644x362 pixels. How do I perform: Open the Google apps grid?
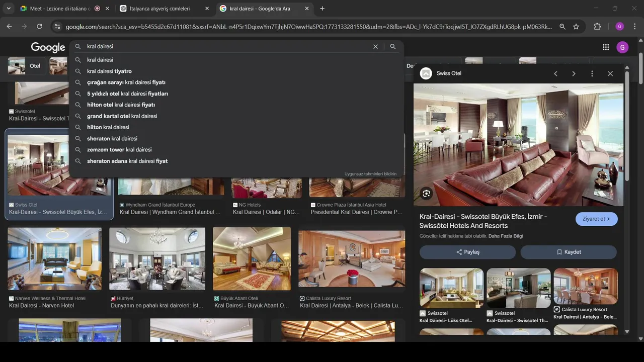606,47
